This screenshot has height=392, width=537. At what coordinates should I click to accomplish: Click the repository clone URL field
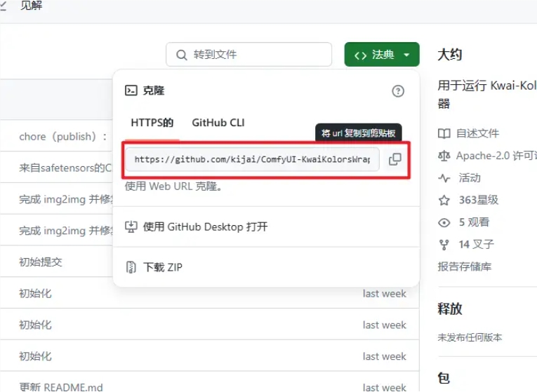(252, 159)
